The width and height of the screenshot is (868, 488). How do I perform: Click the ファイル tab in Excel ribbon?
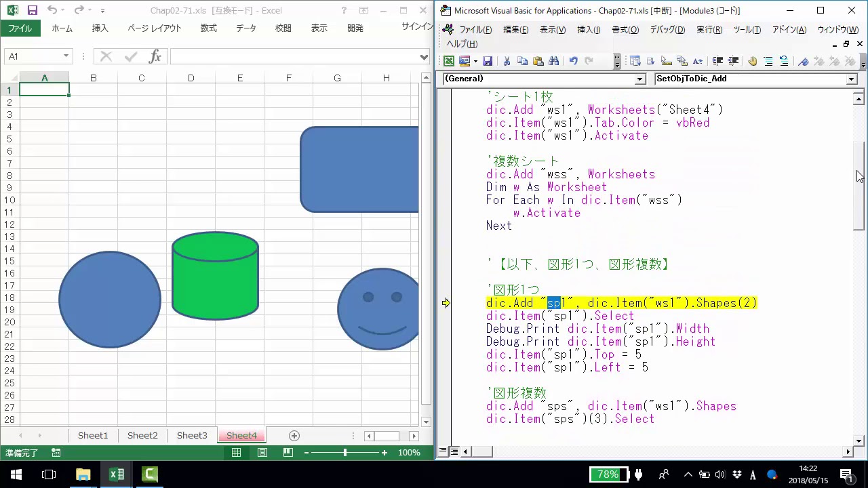20,28
